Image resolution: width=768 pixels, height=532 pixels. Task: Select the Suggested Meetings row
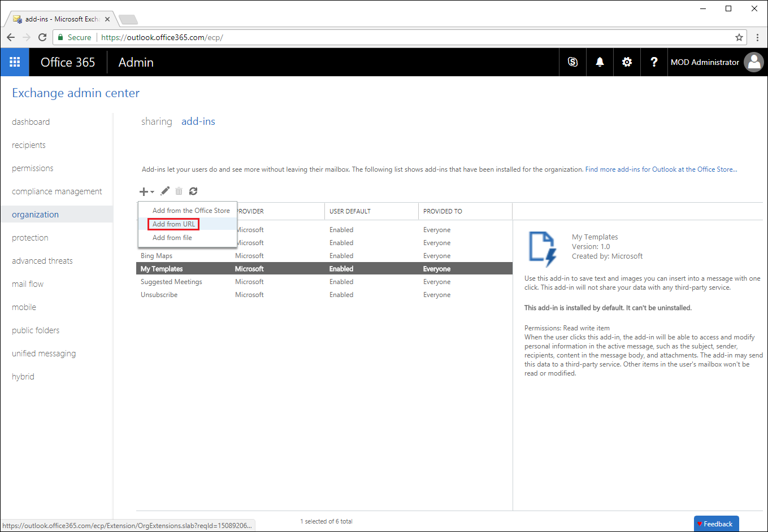[x=324, y=282]
